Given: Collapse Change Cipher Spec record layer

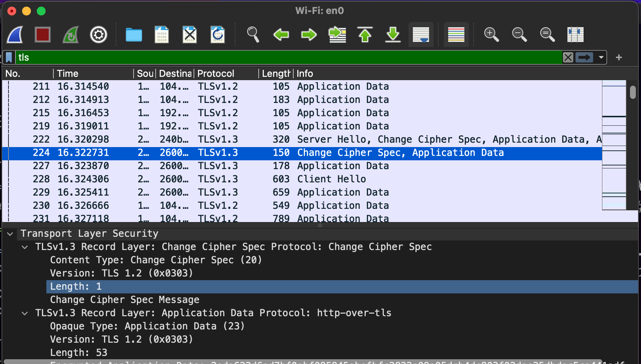Looking at the screenshot, I should point(25,247).
